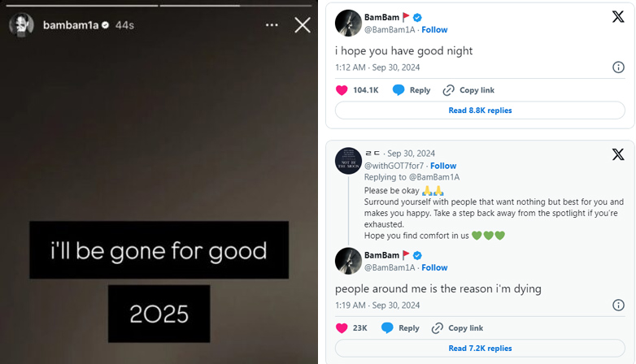Open the story three-dots options menu

tap(272, 25)
